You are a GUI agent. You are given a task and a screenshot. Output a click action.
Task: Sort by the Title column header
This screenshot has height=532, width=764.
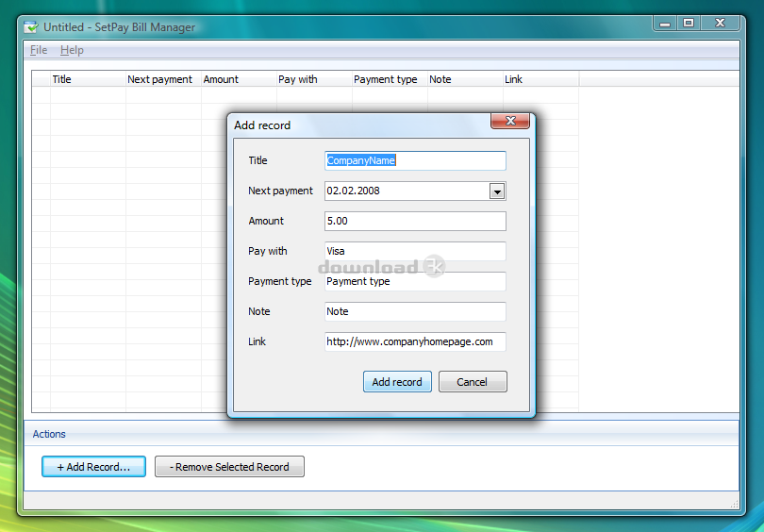tap(88, 79)
